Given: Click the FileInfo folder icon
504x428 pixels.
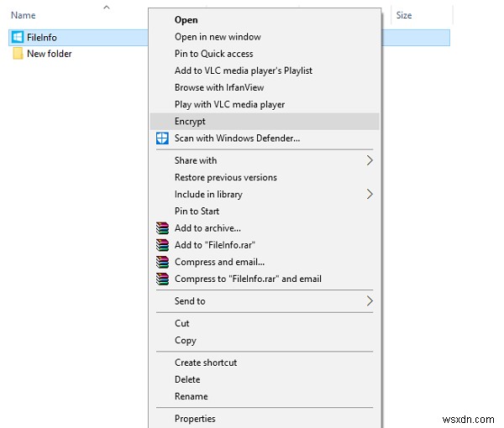Looking at the screenshot, I should [x=18, y=37].
